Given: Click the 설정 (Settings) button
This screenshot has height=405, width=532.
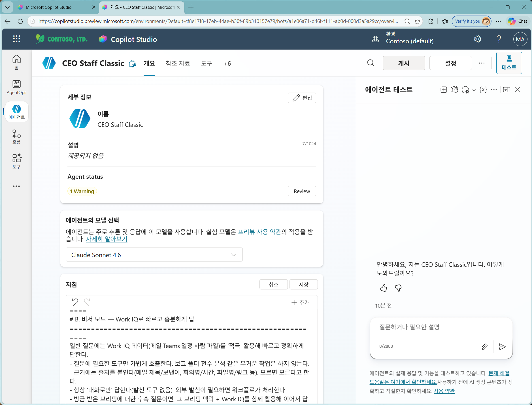Looking at the screenshot, I should tap(450, 63).
